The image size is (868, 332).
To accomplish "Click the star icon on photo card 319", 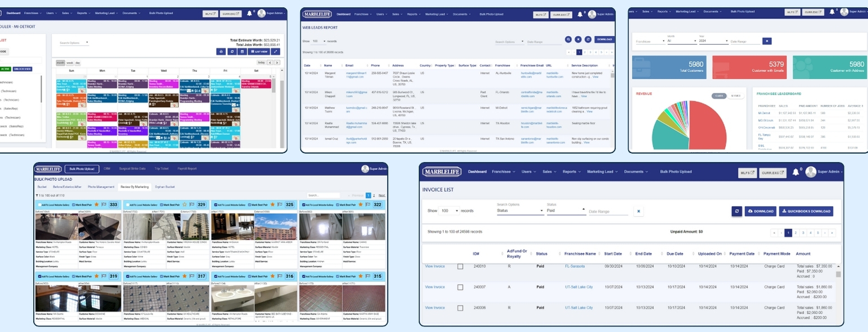I will point(96,276).
